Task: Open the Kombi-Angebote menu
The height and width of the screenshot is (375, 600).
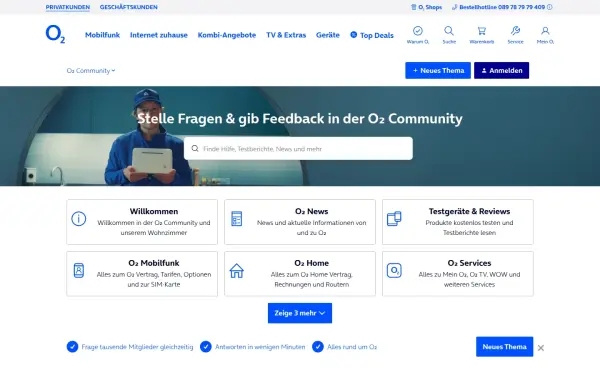Action: click(227, 35)
